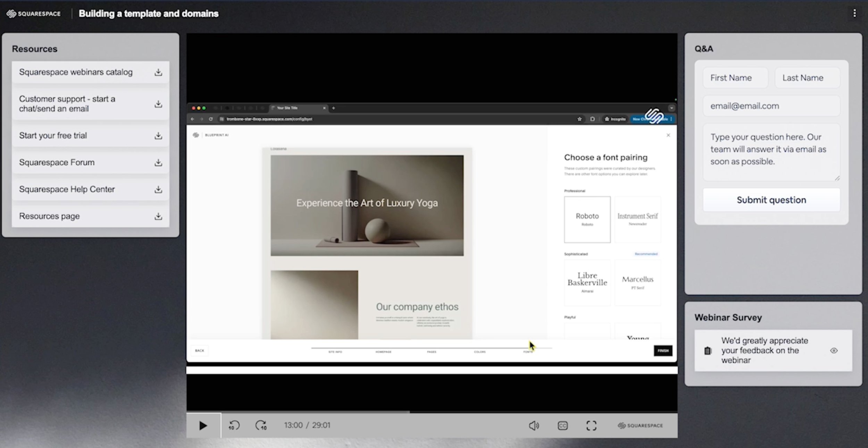Click the video progress bar
Viewport: 868px width, 448px height.
pyautogui.click(x=432, y=412)
